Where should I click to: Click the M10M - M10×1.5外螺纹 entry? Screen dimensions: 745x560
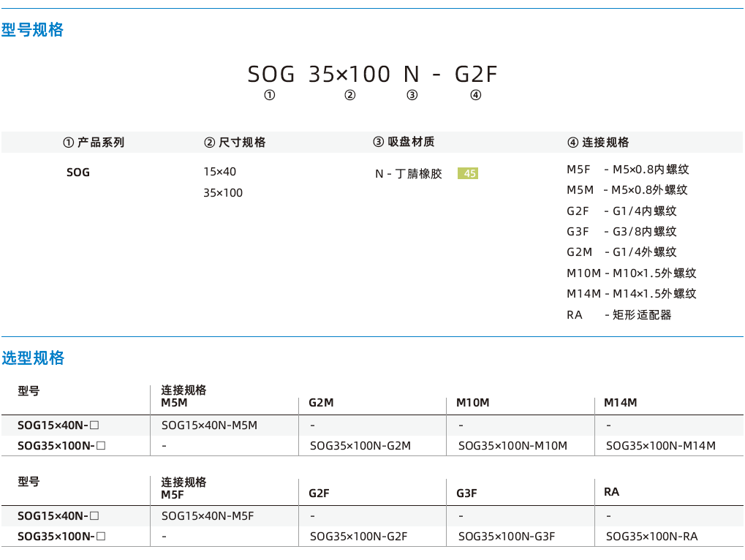coord(632,273)
